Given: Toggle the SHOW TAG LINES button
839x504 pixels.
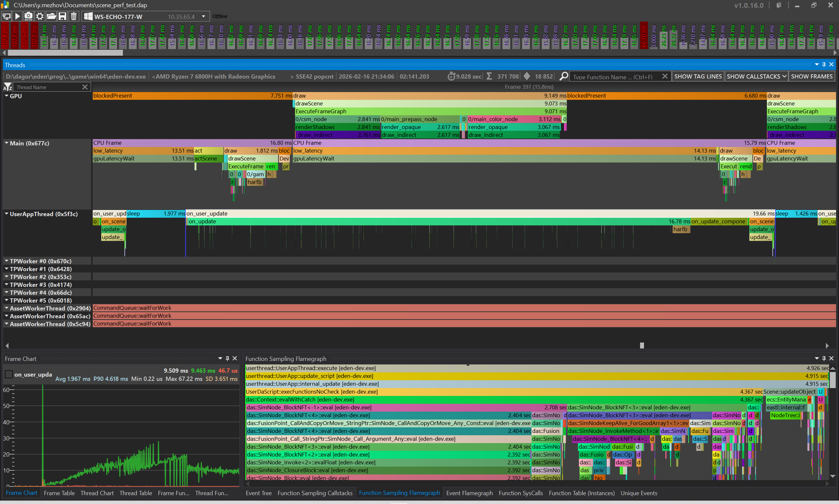Looking at the screenshot, I should [698, 76].
